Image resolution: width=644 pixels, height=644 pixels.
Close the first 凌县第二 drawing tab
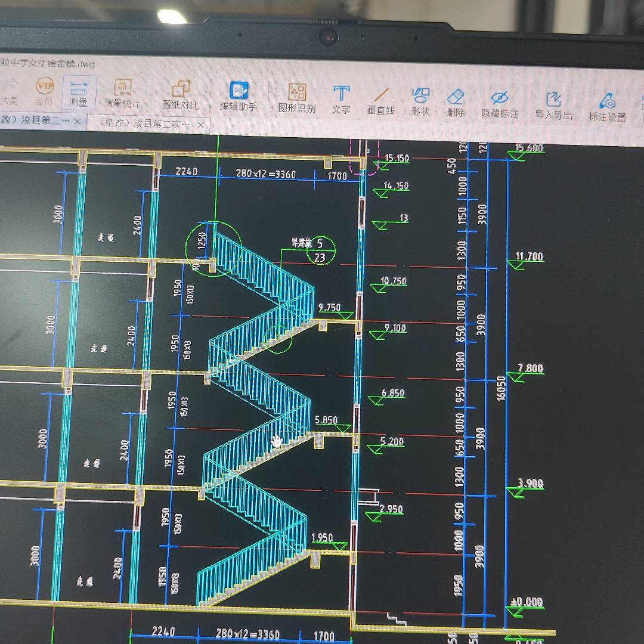77,122
